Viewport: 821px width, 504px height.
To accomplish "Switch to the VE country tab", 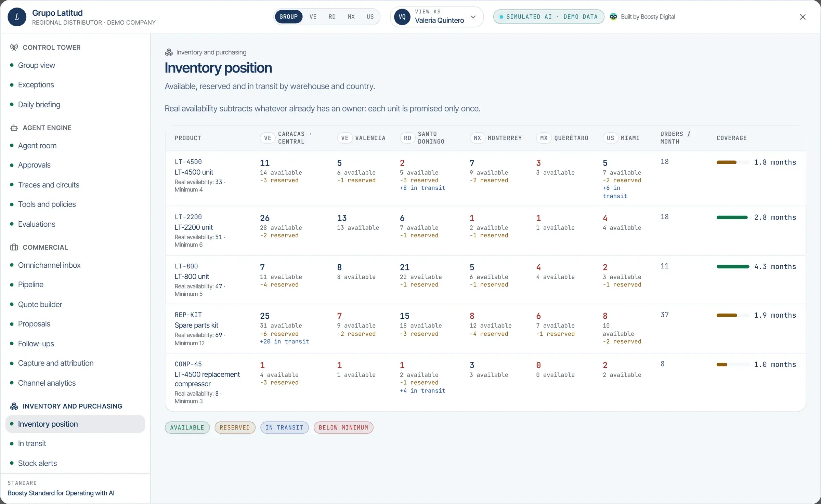I will 313,17.
